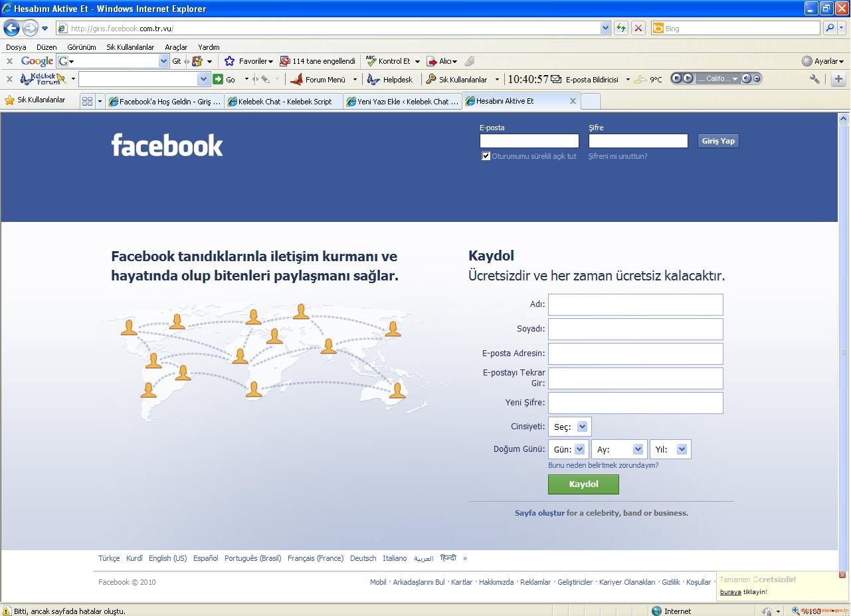
Task: Click into the login E-posta field
Action: tap(529, 141)
